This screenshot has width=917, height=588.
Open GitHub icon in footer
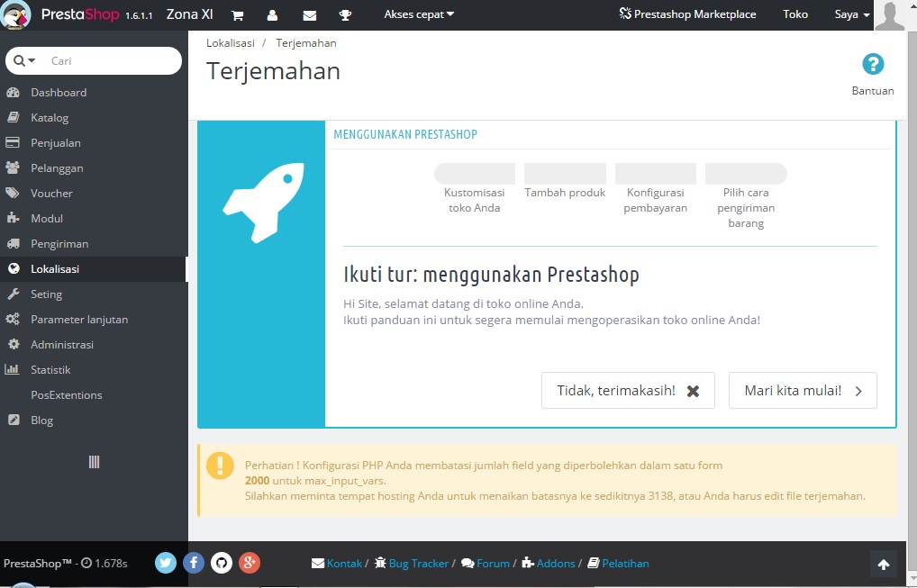point(222,563)
